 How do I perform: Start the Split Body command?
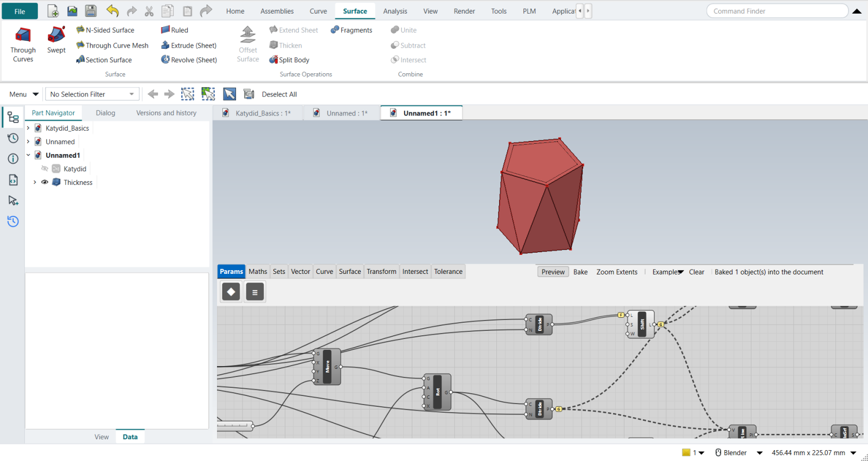coord(289,60)
